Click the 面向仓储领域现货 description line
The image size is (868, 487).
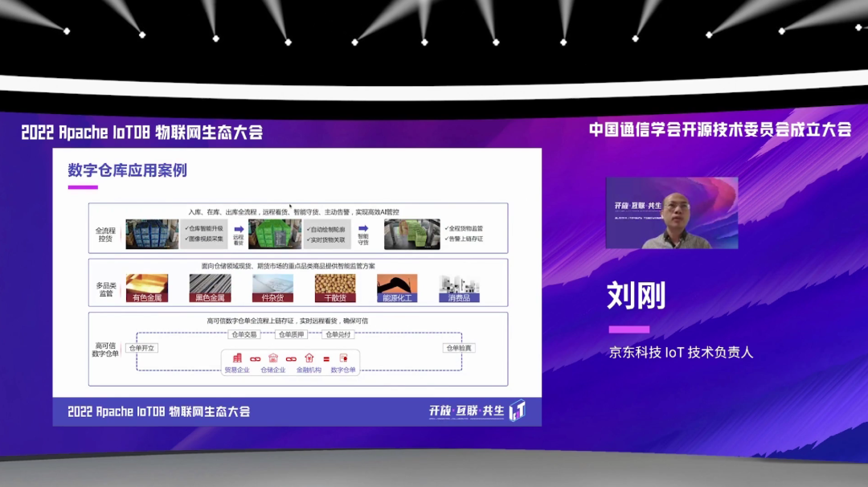pyautogui.click(x=289, y=266)
